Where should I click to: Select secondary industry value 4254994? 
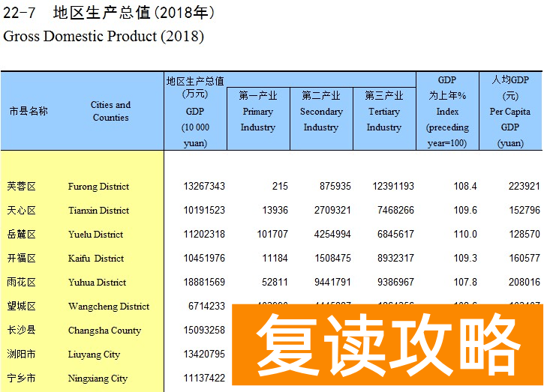(x=332, y=235)
